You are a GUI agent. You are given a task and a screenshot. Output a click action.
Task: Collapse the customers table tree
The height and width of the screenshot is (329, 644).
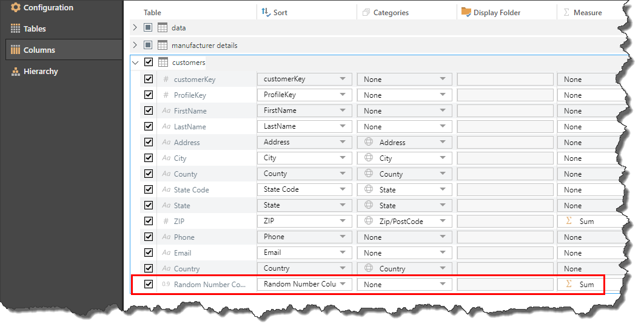pyautogui.click(x=135, y=62)
